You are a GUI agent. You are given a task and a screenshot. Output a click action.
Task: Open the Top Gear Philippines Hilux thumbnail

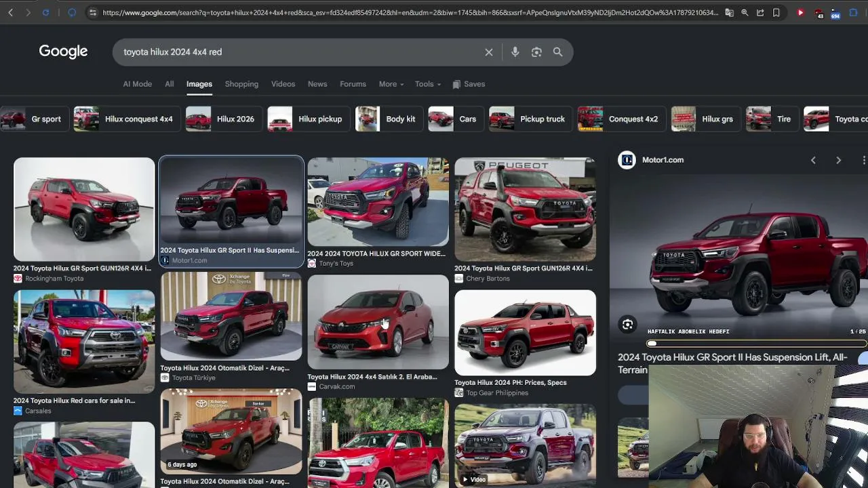pos(525,333)
